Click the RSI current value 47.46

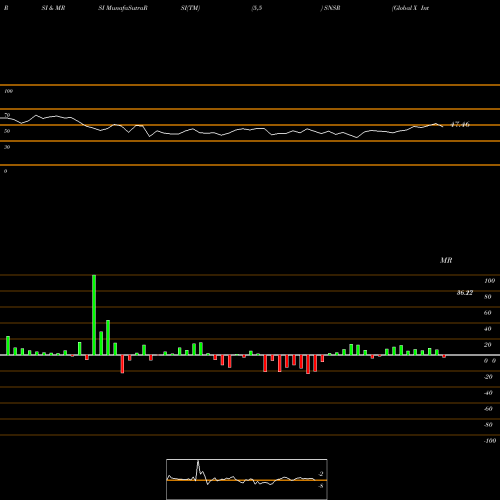[x=460, y=125]
